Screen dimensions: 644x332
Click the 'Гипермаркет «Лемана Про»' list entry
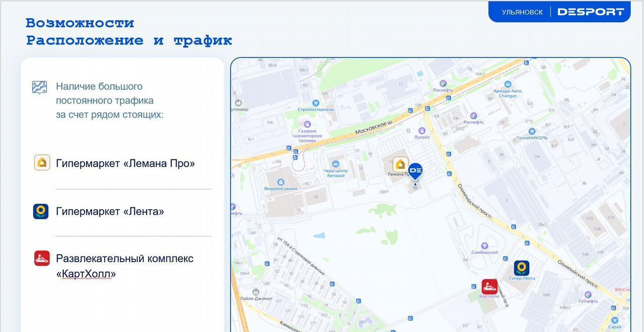coord(125,163)
